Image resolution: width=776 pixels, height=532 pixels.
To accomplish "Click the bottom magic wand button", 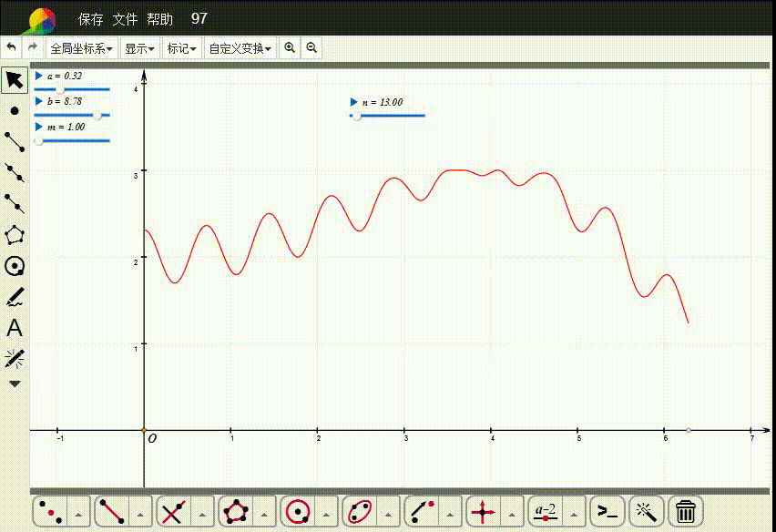I will tap(647, 512).
